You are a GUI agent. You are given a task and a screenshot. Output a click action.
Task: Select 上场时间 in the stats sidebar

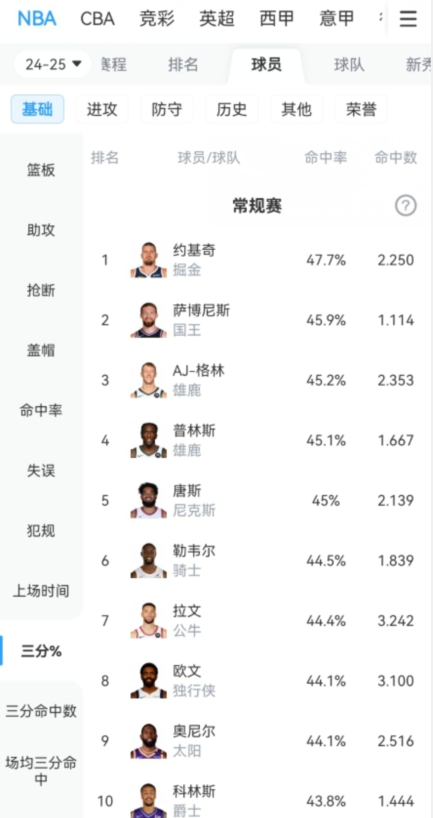(x=41, y=591)
